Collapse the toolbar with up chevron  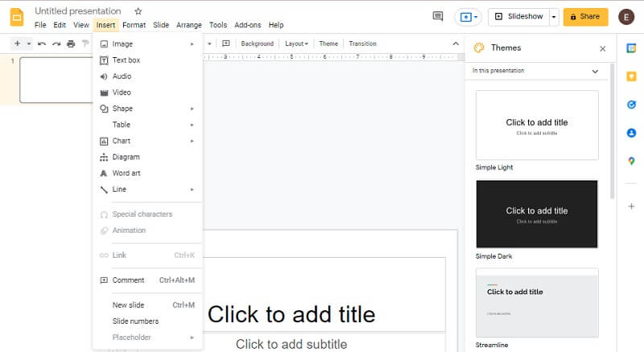[456, 43]
